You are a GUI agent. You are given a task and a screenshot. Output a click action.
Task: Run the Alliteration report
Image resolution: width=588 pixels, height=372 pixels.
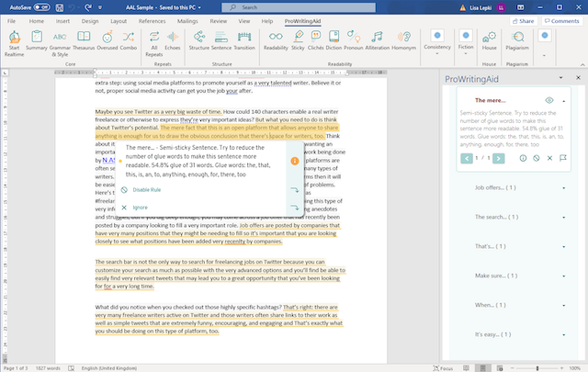(378, 41)
